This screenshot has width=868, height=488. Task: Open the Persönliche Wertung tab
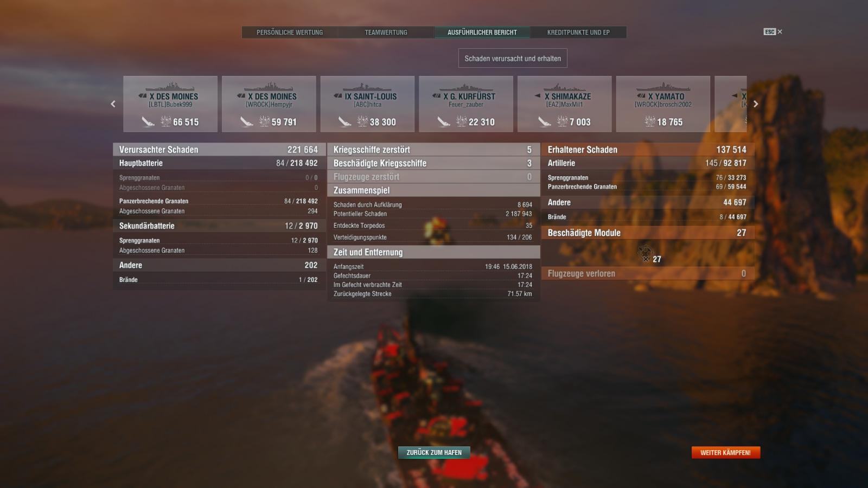pos(290,33)
